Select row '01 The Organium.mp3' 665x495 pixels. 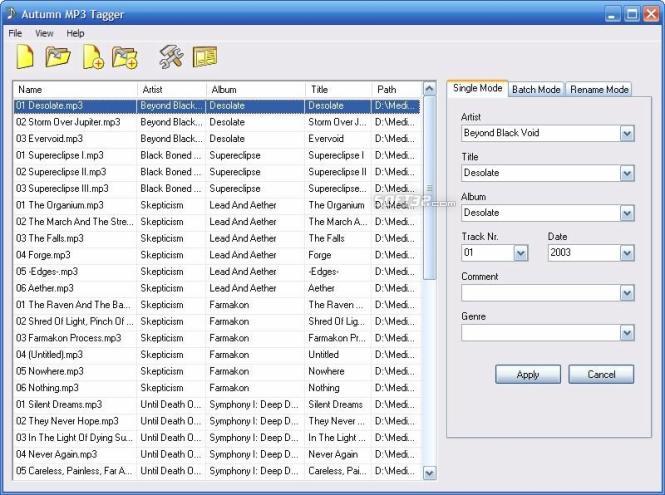(x=217, y=205)
